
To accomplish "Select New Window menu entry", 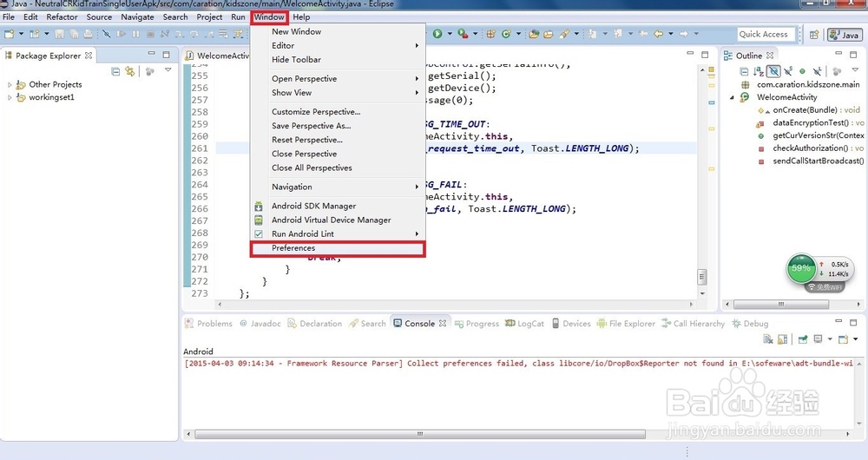I will pos(296,31).
